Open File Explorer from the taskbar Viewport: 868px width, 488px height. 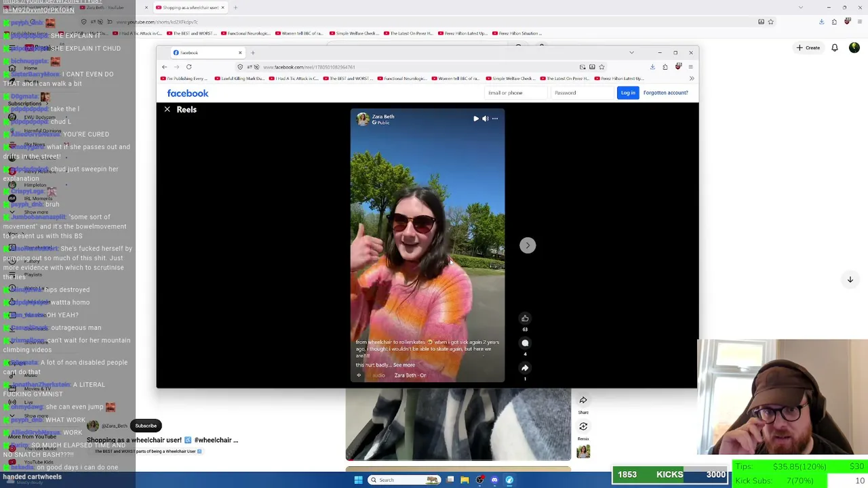[465, 480]
